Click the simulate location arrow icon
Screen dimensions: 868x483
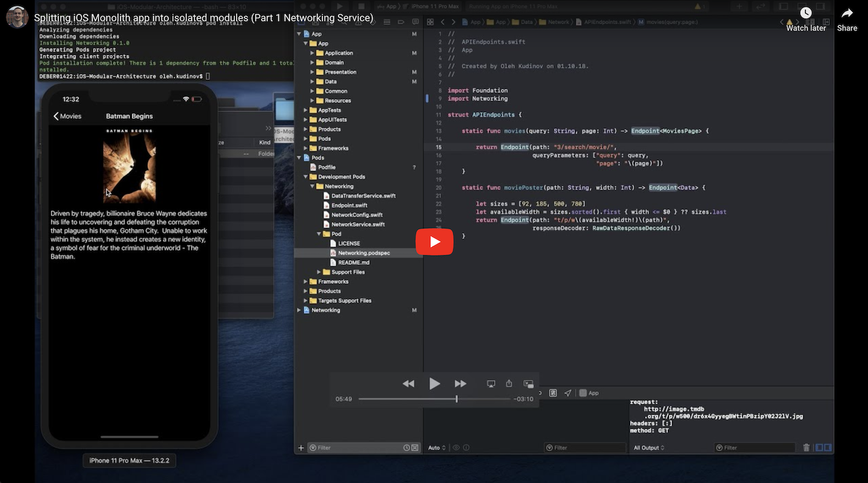coord(568,393)
